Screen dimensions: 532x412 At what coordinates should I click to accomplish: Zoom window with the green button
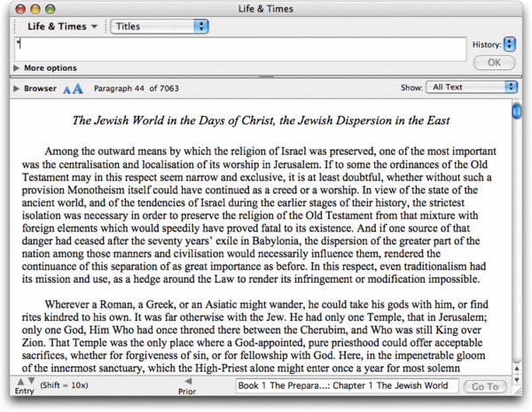(51, 9)
